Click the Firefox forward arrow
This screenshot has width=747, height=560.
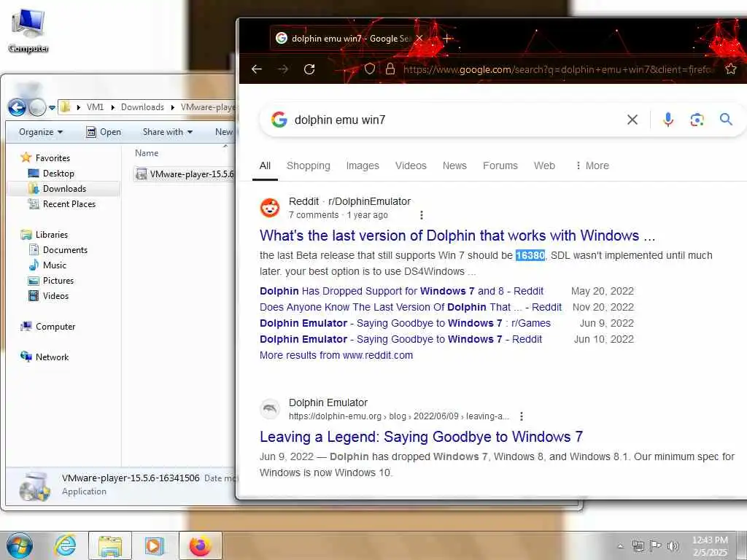click(x=283, y=69)
